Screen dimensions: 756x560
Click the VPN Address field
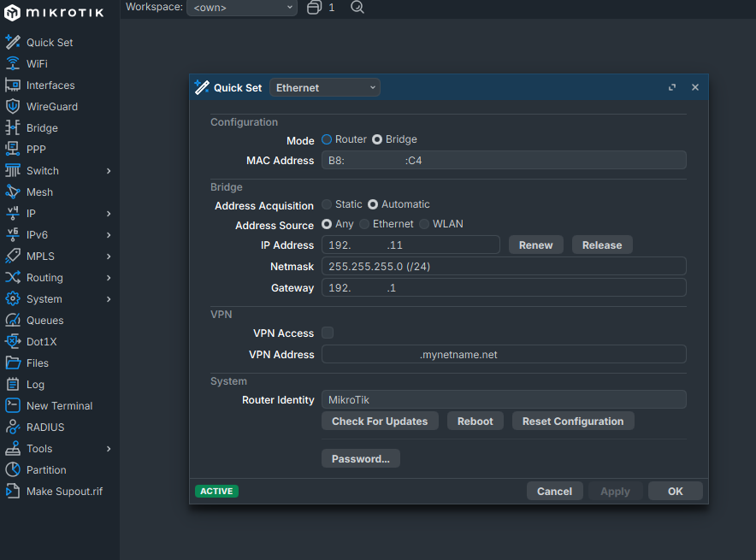(504, 354)
